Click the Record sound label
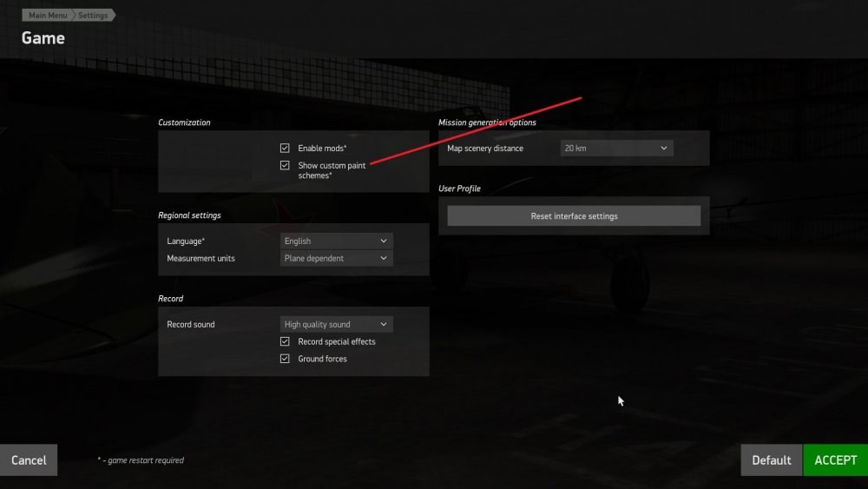Screen dimensions: 868x489 tap(190, 324)
